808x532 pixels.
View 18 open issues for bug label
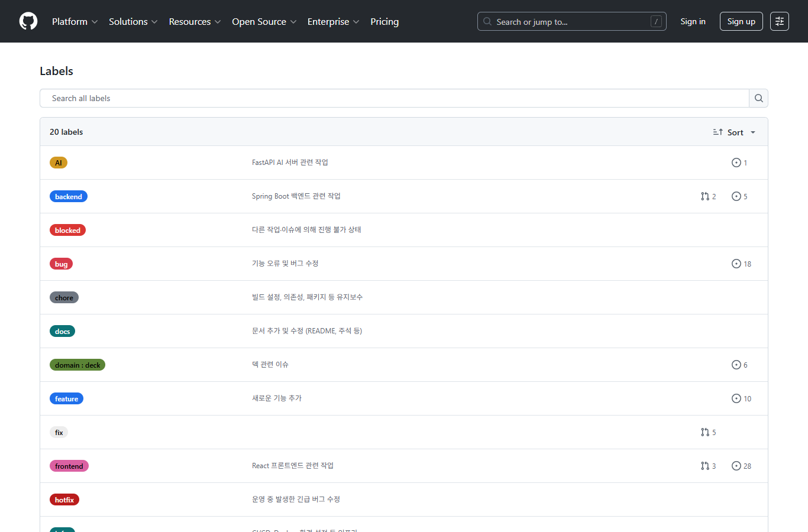point(741,264)
